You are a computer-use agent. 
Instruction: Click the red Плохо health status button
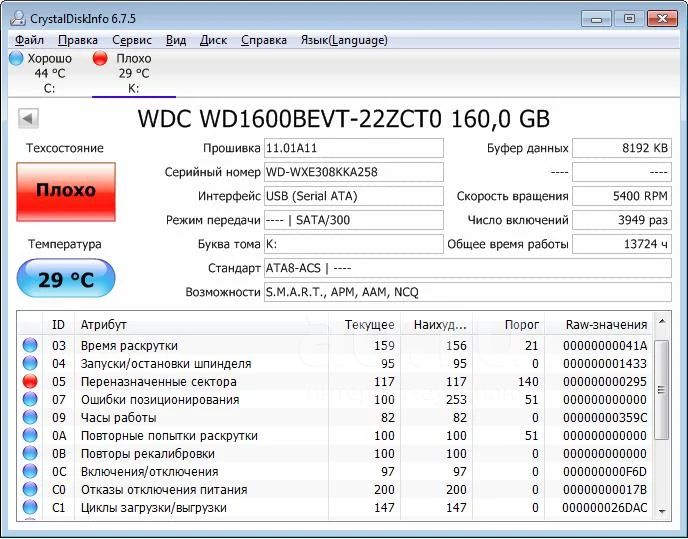point(66,191)
